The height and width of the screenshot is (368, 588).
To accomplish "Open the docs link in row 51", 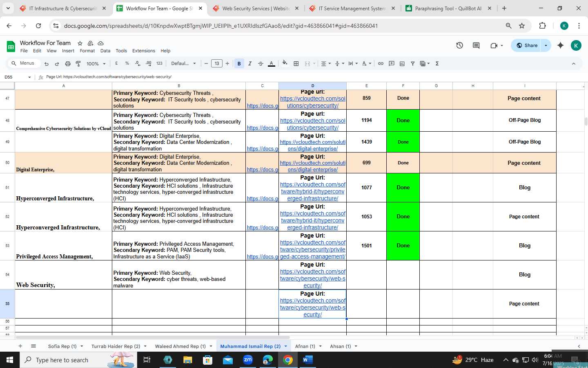I will (262, 198).
